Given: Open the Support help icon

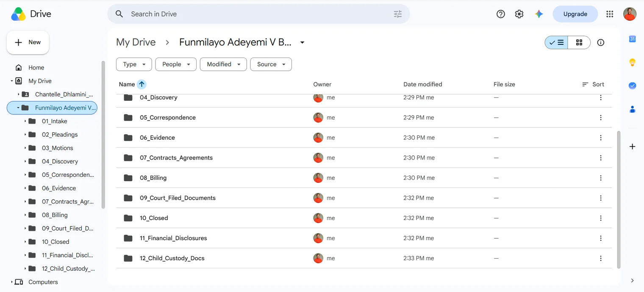Looking at the screenshot, I should coord(501,14).
